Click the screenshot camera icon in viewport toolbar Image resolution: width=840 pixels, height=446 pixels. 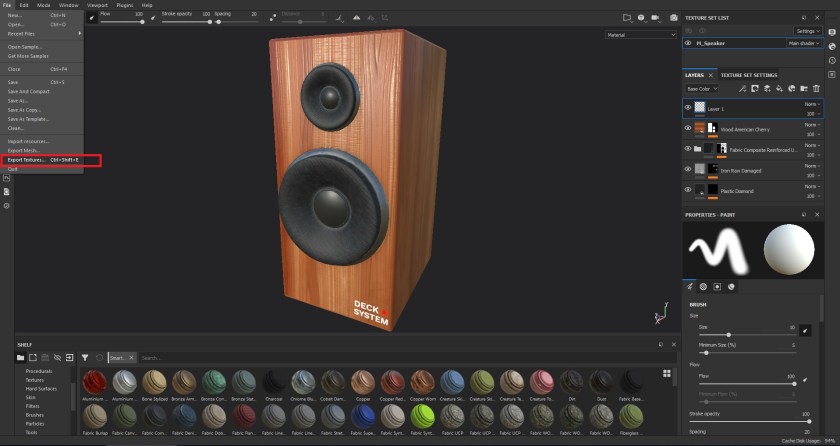(x=673, y=18)
